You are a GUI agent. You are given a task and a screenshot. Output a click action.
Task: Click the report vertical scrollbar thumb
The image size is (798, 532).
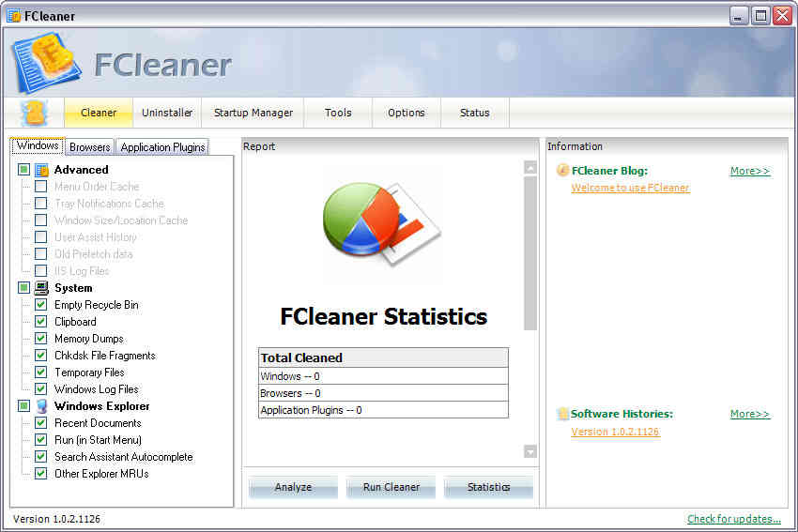[530, 252]
